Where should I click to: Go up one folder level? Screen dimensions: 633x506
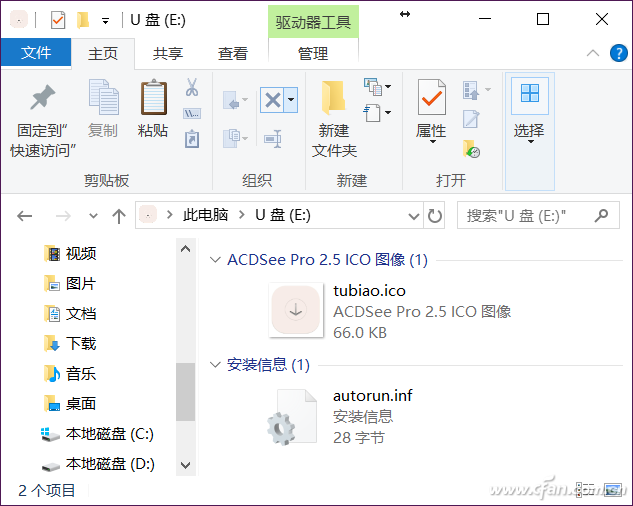pos(119,216)
